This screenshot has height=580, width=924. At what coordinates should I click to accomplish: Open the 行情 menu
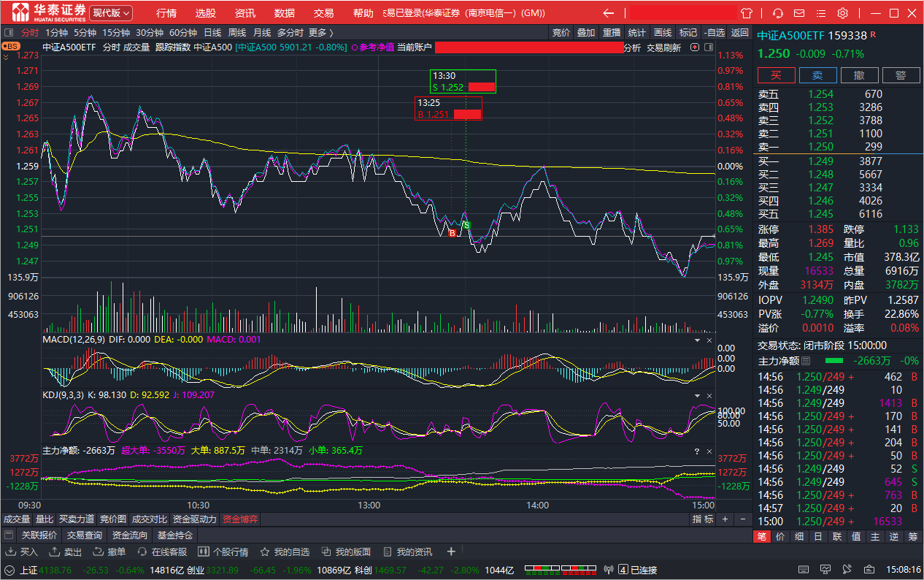[x=166, y=13]
